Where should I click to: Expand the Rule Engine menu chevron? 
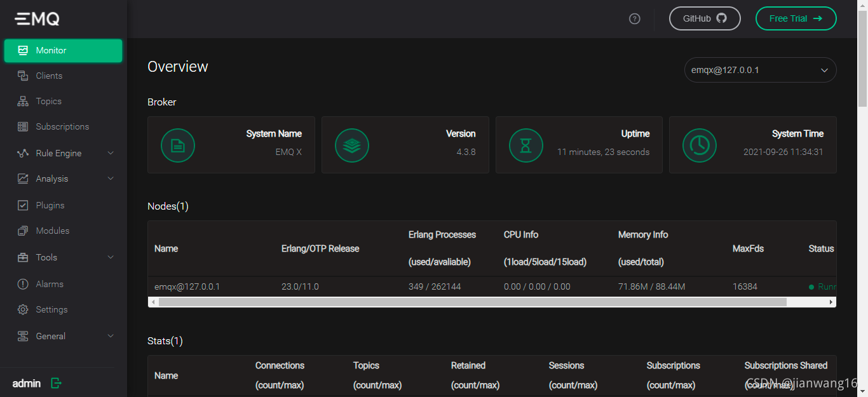[x=111, y=153]
